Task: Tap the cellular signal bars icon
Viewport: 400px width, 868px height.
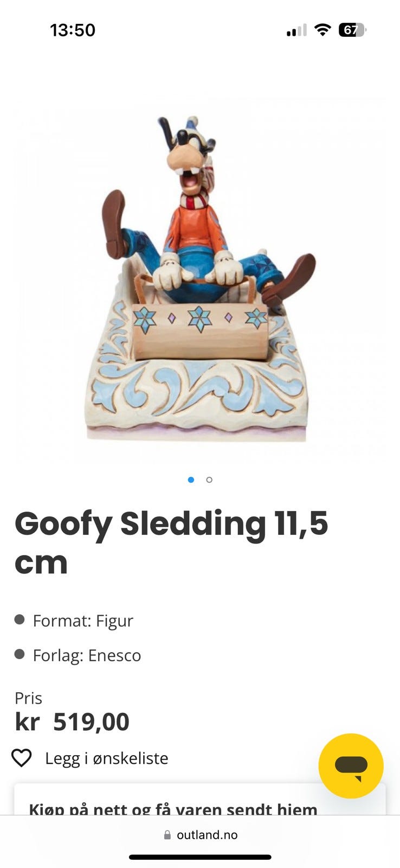Action: [x=296, y=30]
